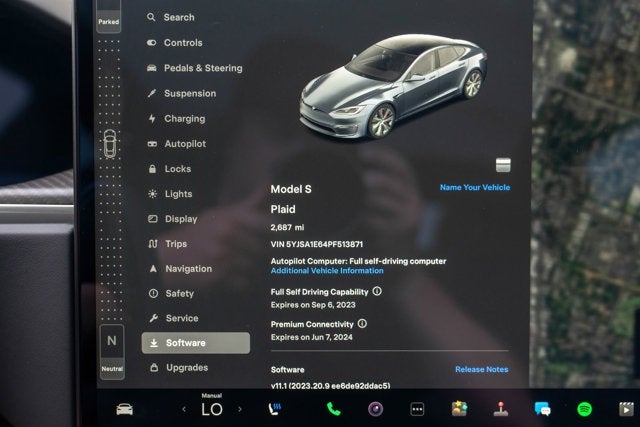Tap the 2,687 mi odometer reading
This screenshot has width=640, height=427.
287,227
